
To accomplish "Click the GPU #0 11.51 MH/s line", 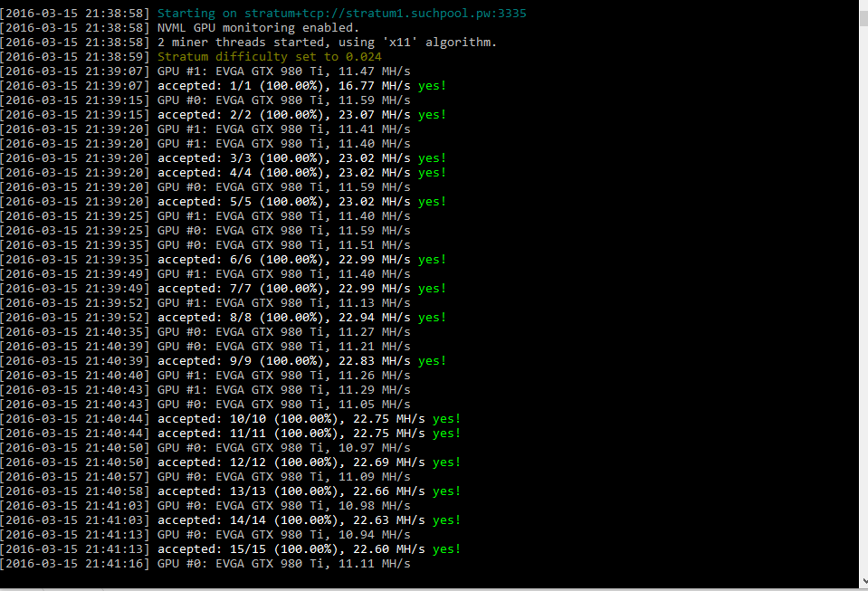I will pos(205,245).
